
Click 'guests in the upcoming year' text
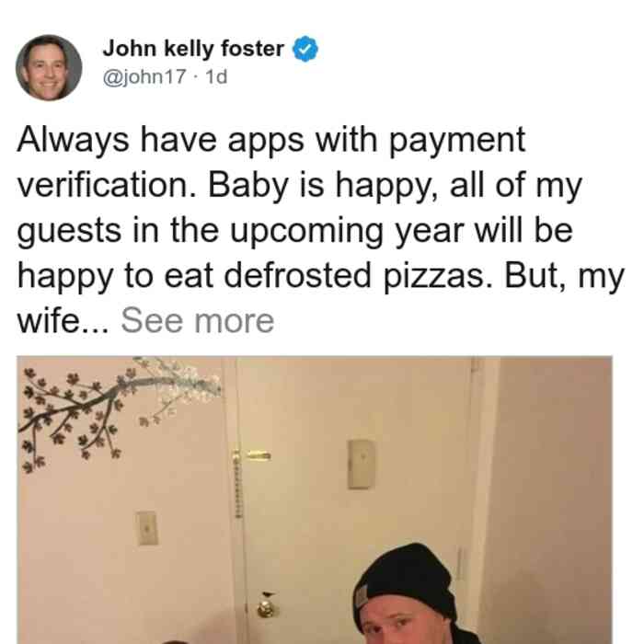(x=240, y=231)
